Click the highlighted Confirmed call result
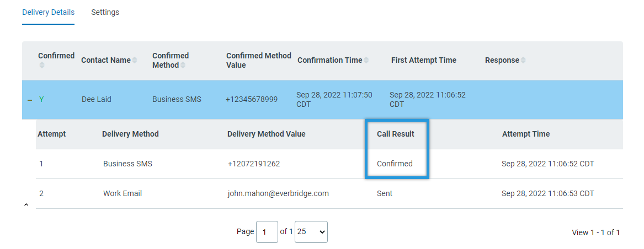Viewport: 644px width, 249px height. tap(395, 164)
